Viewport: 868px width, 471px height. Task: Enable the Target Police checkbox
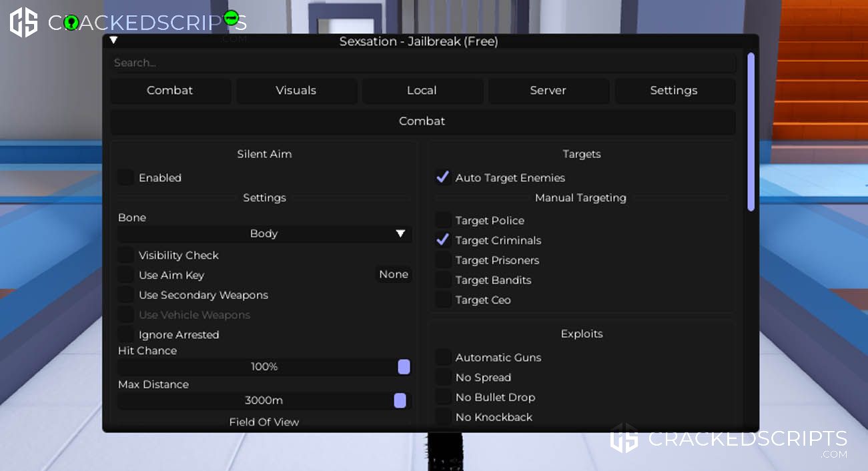click(x=443, y=220)
